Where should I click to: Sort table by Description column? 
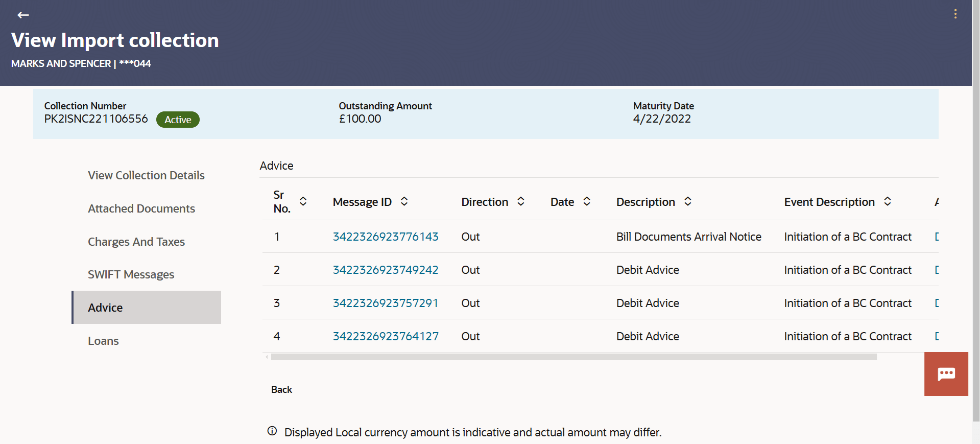[x=688, y=201]
